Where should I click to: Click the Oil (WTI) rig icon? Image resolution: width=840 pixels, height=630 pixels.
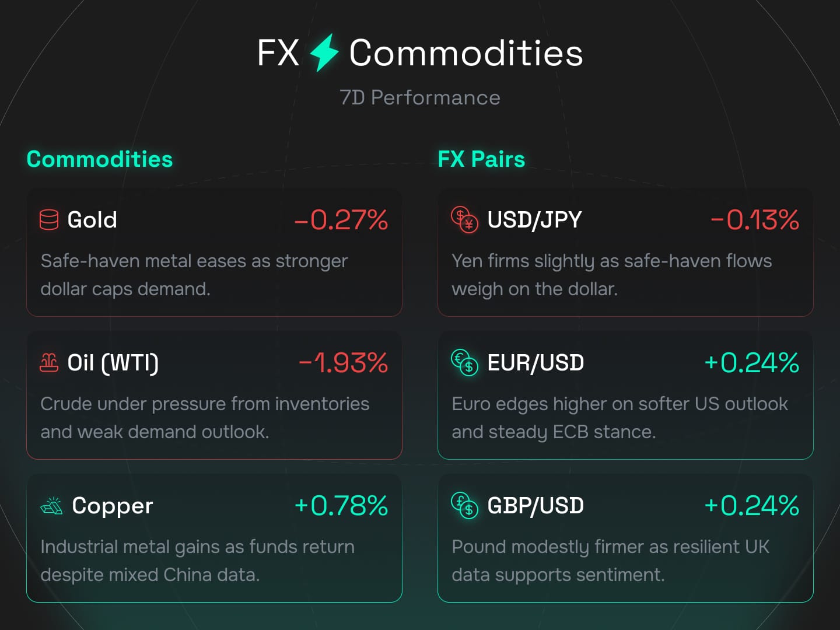coord(49,363)
